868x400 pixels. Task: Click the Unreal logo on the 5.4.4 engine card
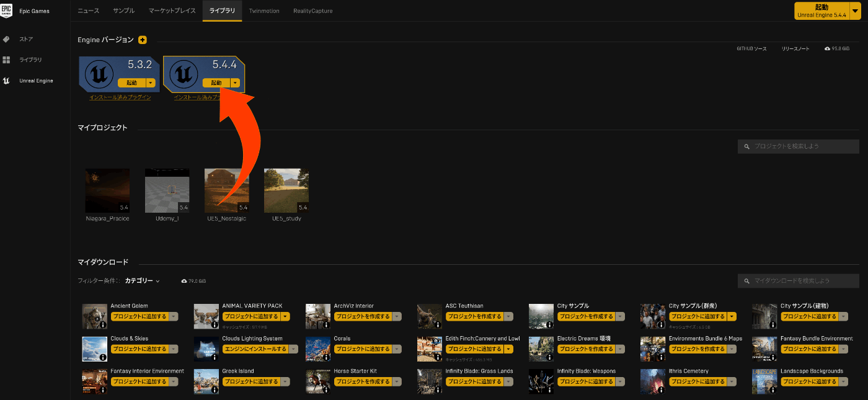point(184,74)
